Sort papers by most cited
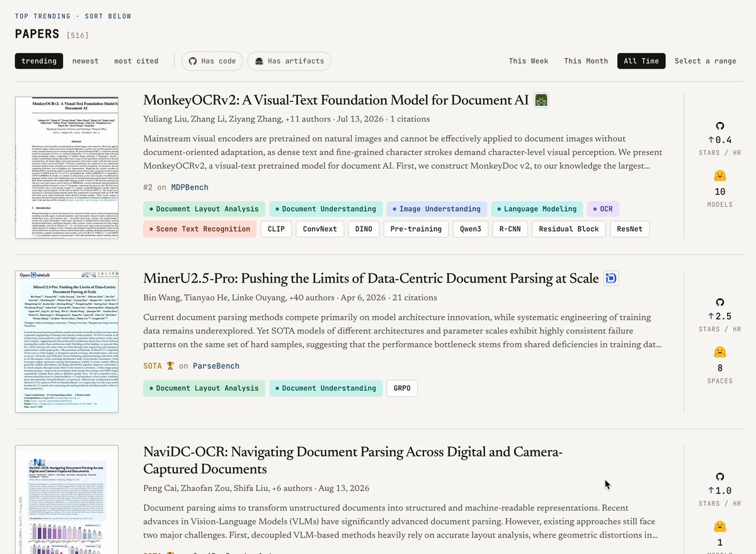756x554 pixels. coord(136,61)
